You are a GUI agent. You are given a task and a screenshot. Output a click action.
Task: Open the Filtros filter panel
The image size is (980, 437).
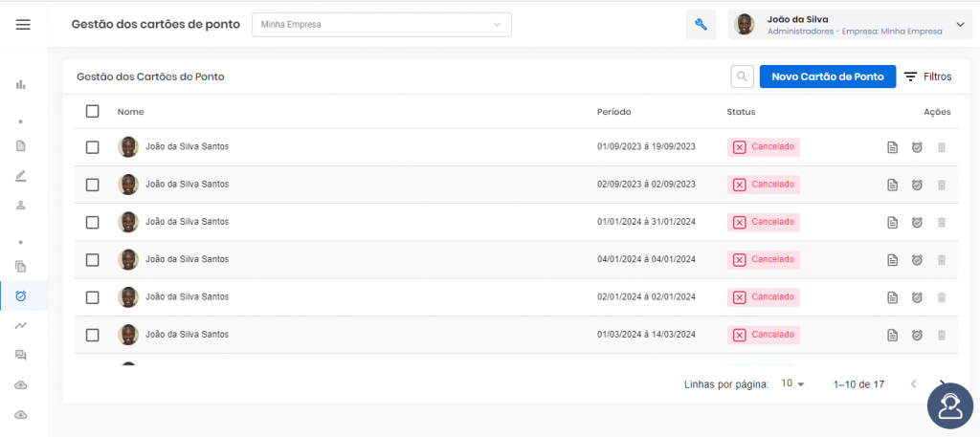click(928, 76)
